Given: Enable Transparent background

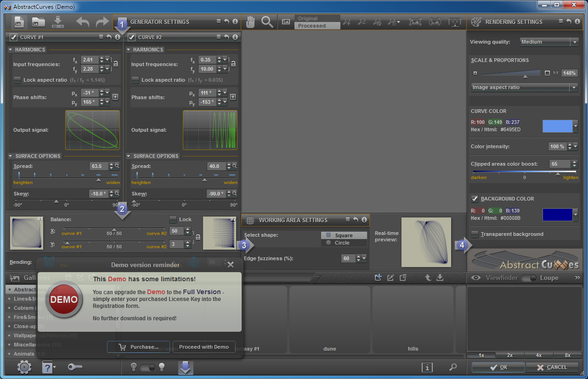Looking at the screenshot, I should (475, 234).
